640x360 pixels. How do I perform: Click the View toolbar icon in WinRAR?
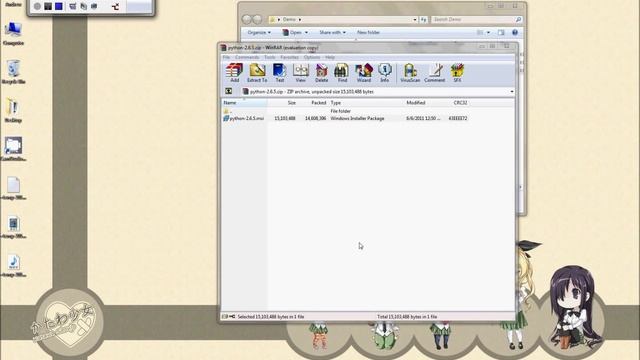[300, 73]
